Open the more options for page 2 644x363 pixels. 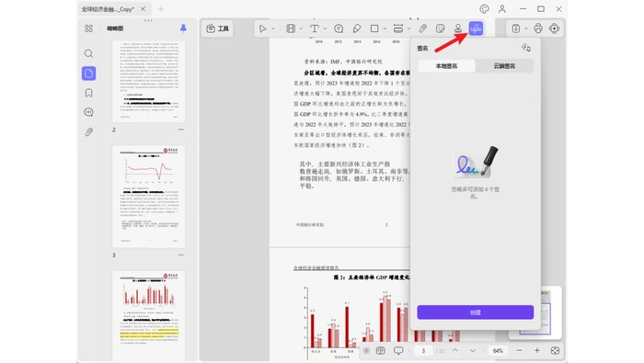180,130
